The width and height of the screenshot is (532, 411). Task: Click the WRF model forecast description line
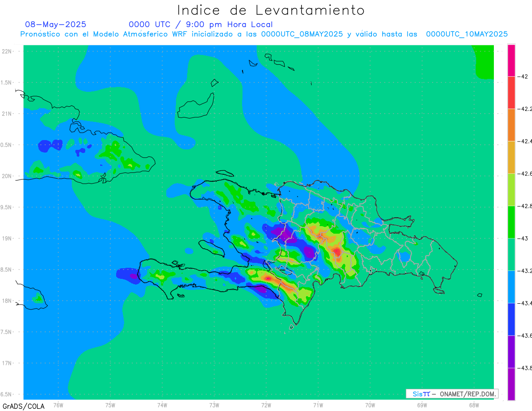(264, 34)
